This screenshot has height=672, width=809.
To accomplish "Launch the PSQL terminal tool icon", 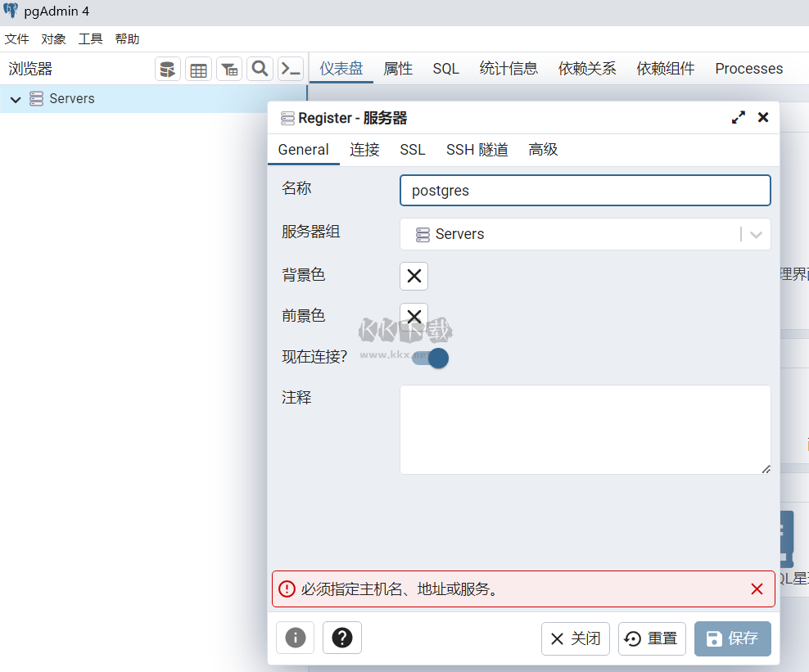I will coord(291,69).
